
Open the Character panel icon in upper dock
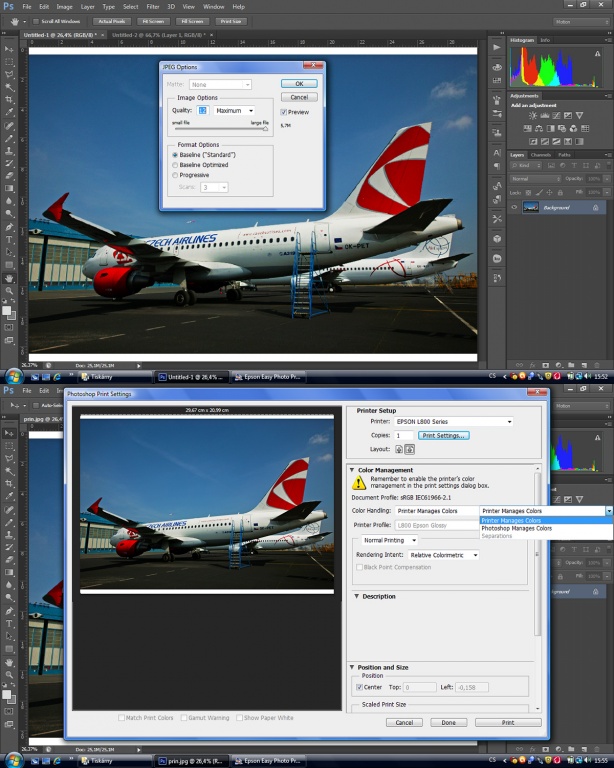pos(497,152)
